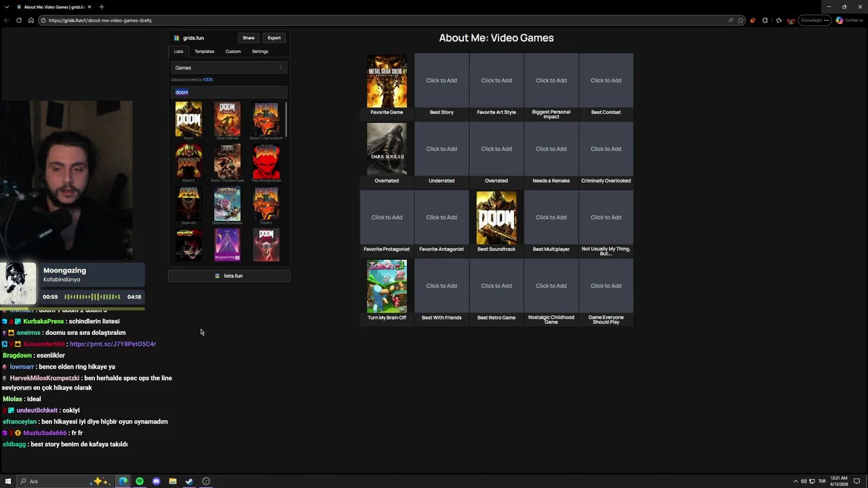Select the Doom (2016) cover result
868x488 pixels.
[x=189, y=119]
